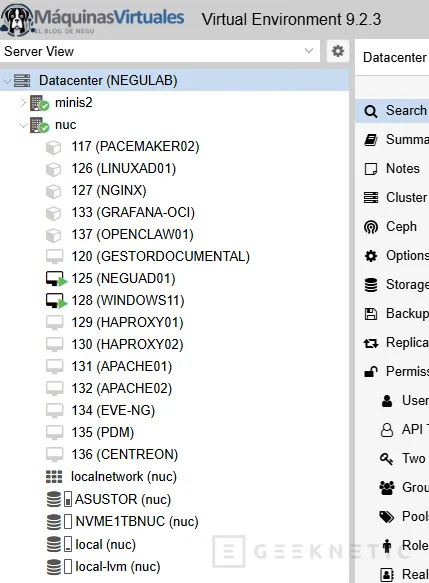Click VM icon of 134 (EVE-NG)
Image resolution: width=429 pixels, height=583 pixels.
(54, 410)
